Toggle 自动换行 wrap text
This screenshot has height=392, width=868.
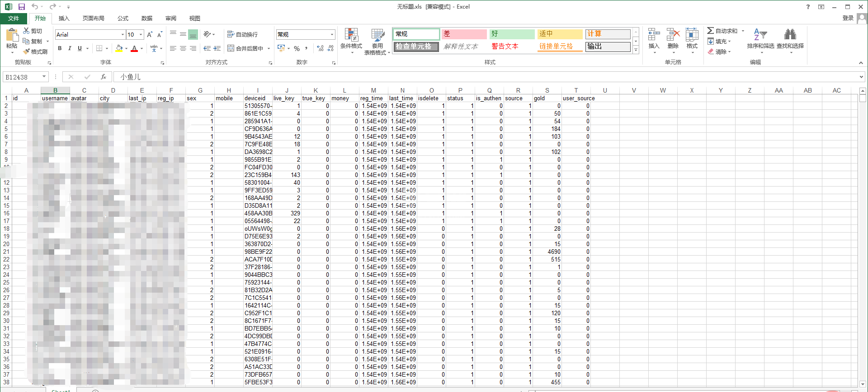(x=243, y=34)
